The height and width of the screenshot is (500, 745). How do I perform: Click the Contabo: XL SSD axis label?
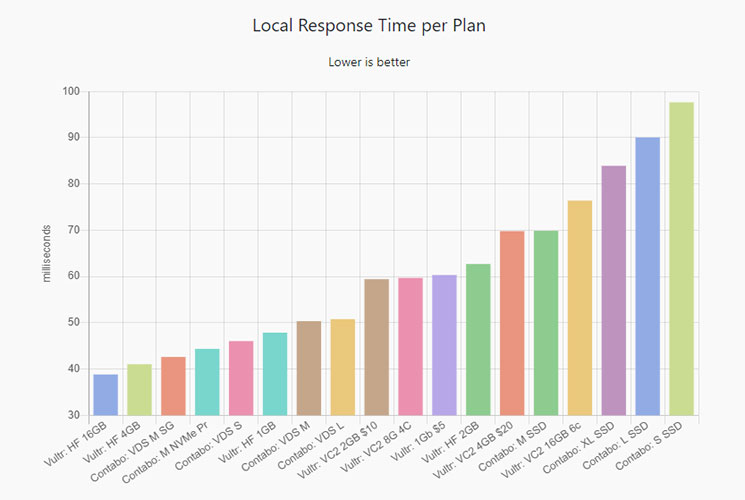click(579, 448)
